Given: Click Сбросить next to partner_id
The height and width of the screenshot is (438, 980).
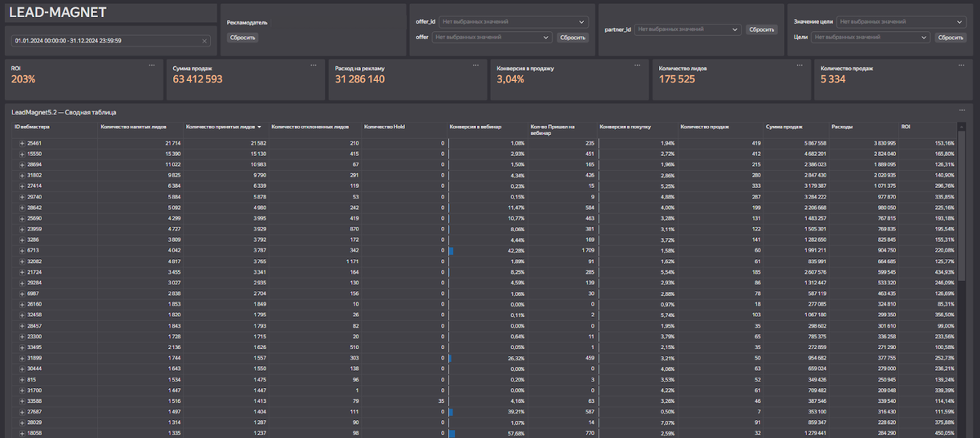Looking at the screenshot, I should coord(761,29).
